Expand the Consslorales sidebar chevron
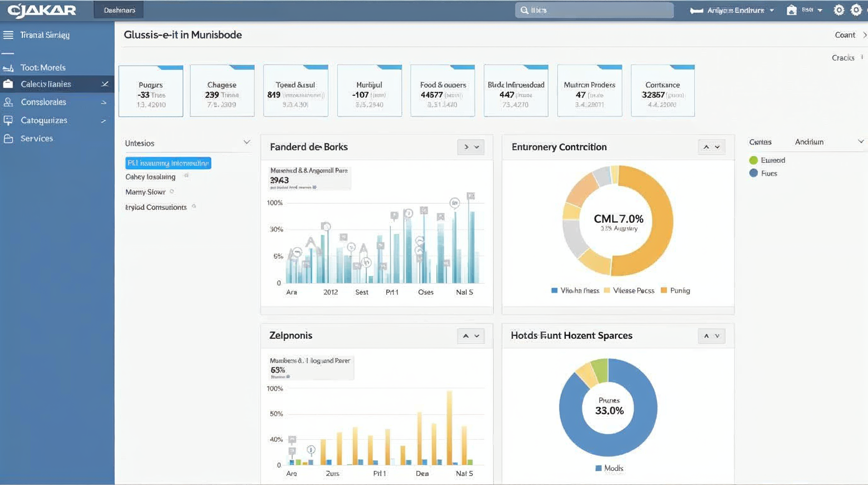 (104, 102)
